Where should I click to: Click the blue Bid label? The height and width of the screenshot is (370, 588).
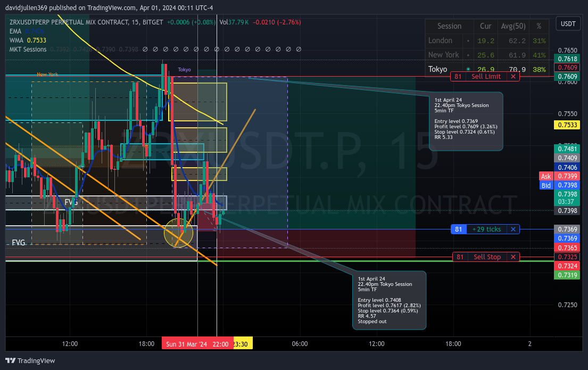[546, 185]
